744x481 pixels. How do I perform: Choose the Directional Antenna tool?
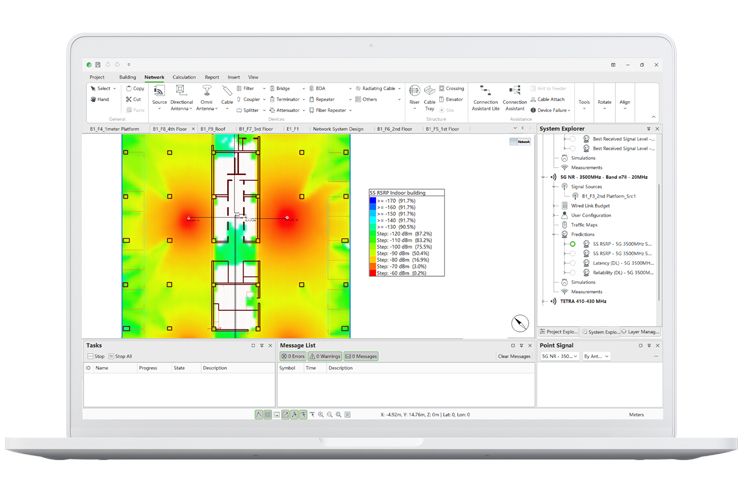tap(181, 98)
